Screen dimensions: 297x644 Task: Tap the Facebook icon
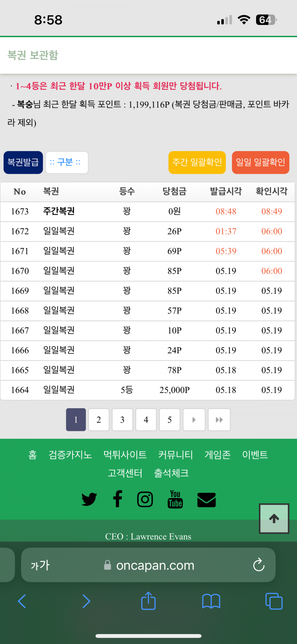pos(118,499)
